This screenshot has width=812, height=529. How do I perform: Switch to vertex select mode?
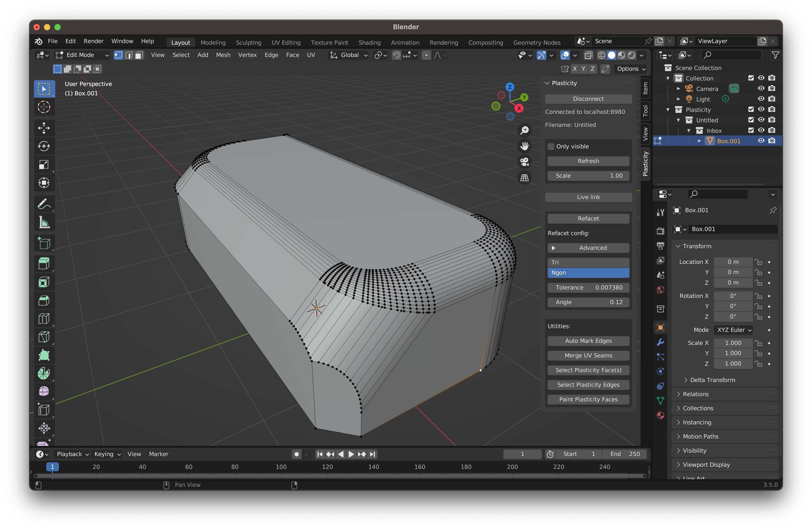pos(119,55)
